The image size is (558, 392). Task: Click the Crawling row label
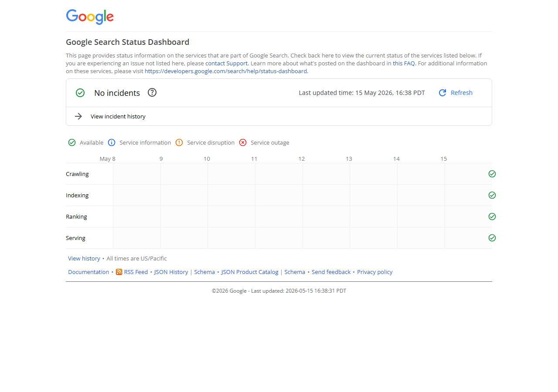click(x=77, y=174)
